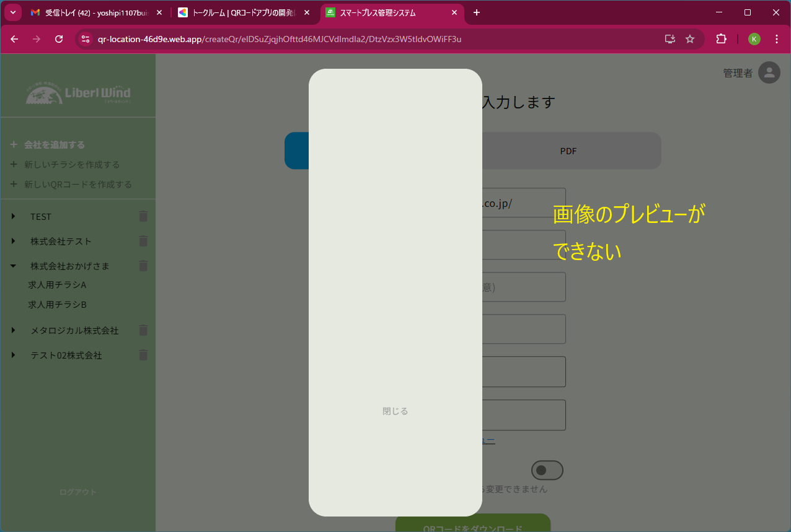Delete 株式会社おかげさま with trash icon
This screenshot has width=791, height=532.
point(143,266)
